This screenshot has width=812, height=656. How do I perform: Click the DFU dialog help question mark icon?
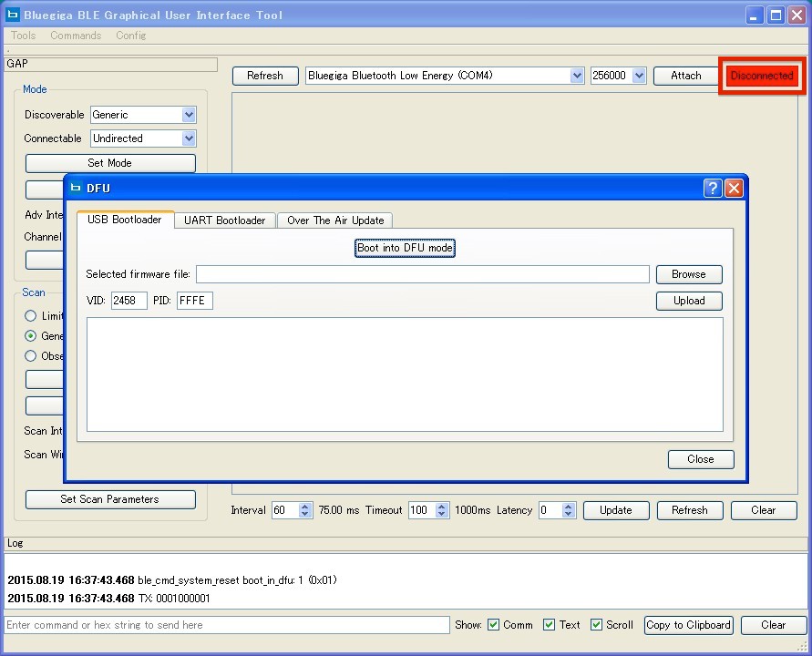coord(713,188)
